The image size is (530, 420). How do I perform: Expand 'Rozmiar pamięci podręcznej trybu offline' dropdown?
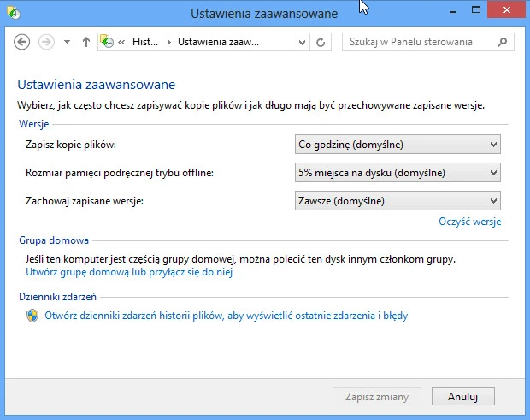coord(397,174)
